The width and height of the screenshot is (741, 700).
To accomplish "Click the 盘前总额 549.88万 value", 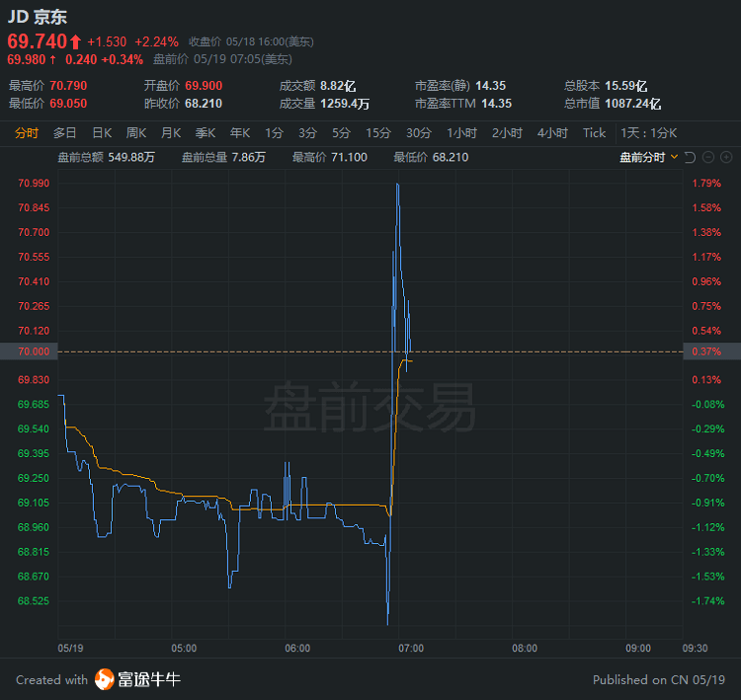I will click(131, 157).
